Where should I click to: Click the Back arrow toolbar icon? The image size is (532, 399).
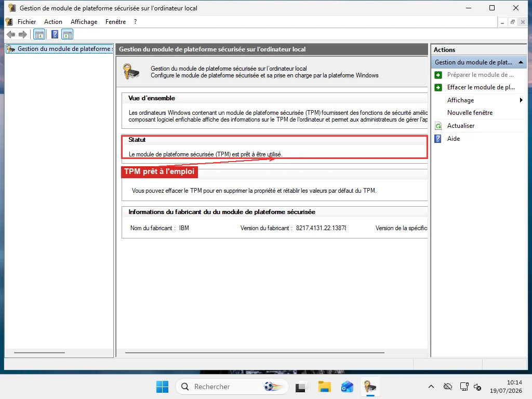point(11,34)
